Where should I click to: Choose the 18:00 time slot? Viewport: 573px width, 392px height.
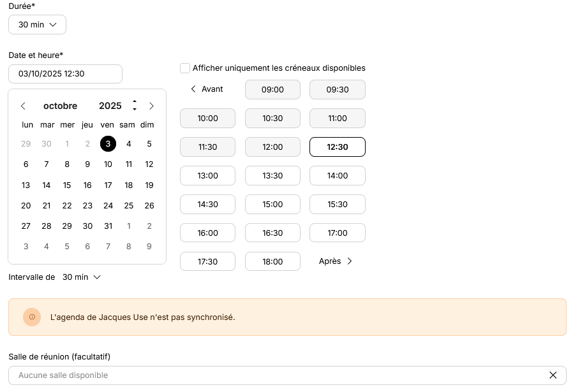click(x=272, y=262)
